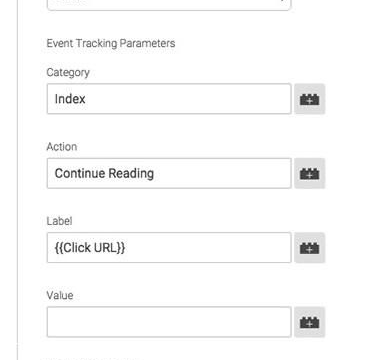This screenshot has height=360, width=381.
Task: Click the dropdown arrow at top edge
Action: [x=283, y=1]
